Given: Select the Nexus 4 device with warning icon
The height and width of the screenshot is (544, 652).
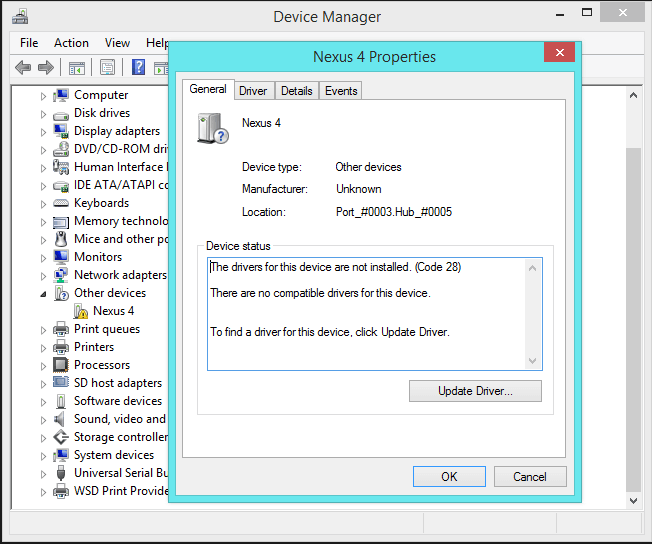Looking at the screenshot, I should [104, 311].
